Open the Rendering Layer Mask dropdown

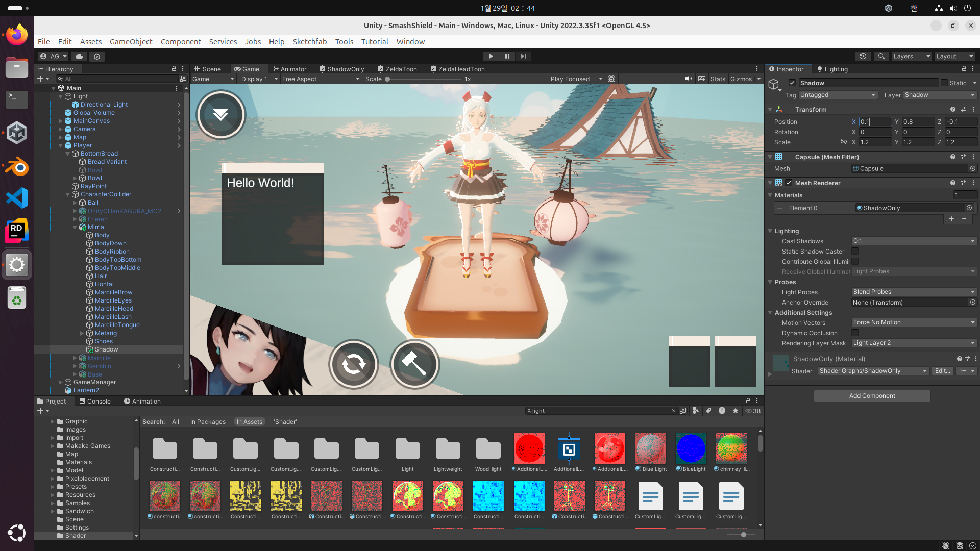[x=914, y=343]
